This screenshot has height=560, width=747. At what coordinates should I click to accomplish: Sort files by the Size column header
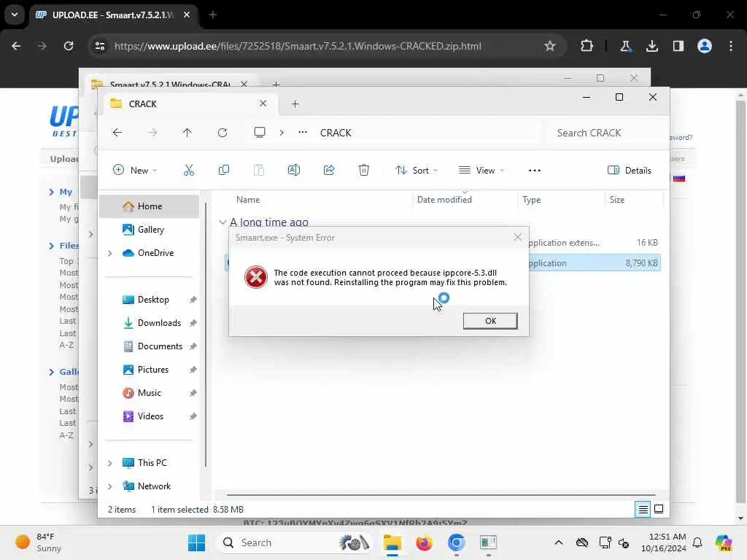pos(634,200)
